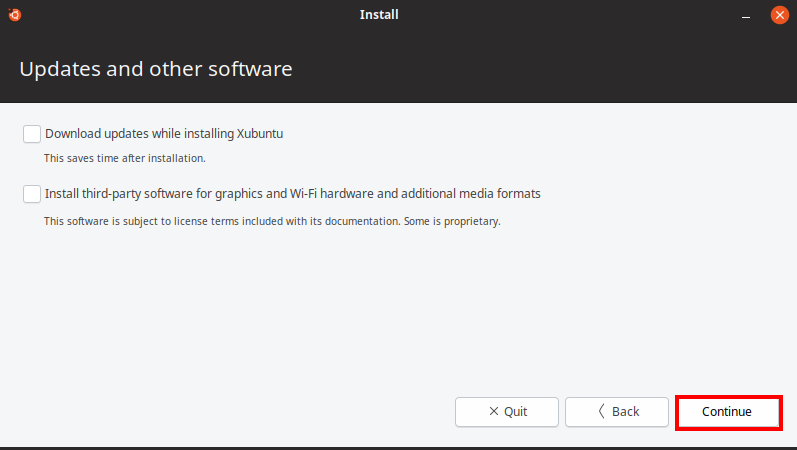
Task: Click the license terms note about proprietary software
Action: coord(272,221)
